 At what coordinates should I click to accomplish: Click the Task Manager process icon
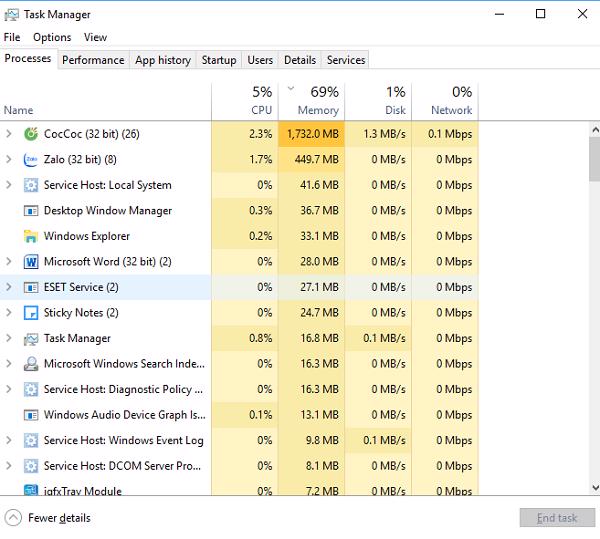31,338
